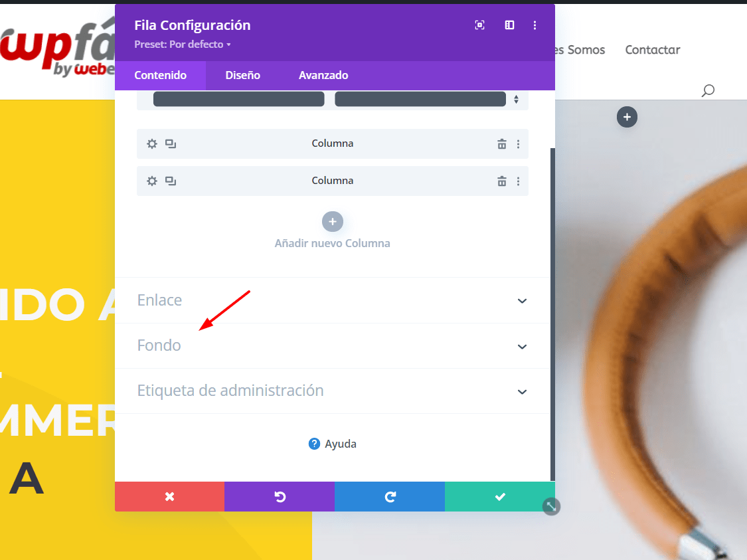
Task: Switch to the Avanzado tab
Action: [323, 75]
